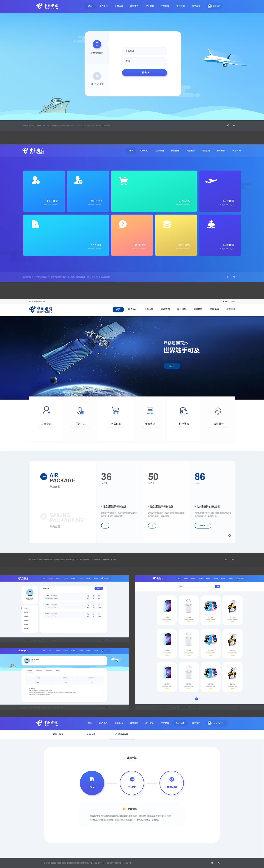Open 投诉保障 in satellite homepage nav

coord(214,309)
